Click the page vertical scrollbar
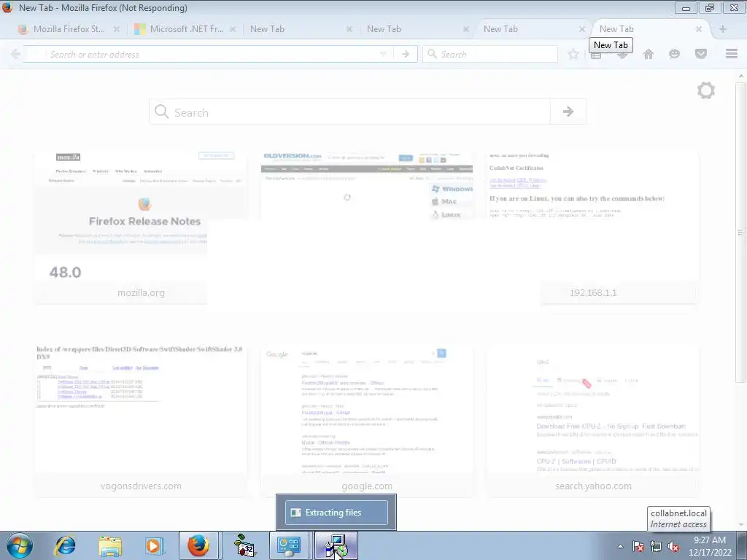747x560 pixels. [x=740, y=232]
